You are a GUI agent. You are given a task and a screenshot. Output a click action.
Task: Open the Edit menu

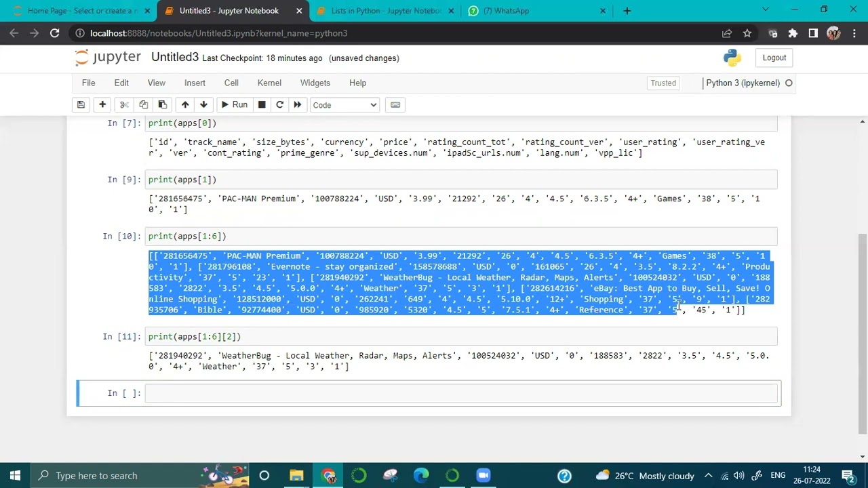tap(121, 83)
